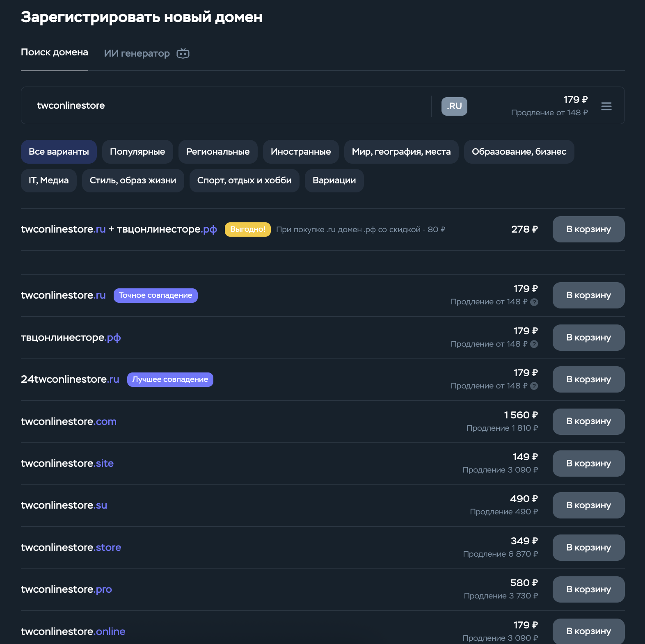Image resolution: width=645 pixels, height=644 pixels.
Task: Add the .ru + .рф bundle to cart
Action: 588,229
